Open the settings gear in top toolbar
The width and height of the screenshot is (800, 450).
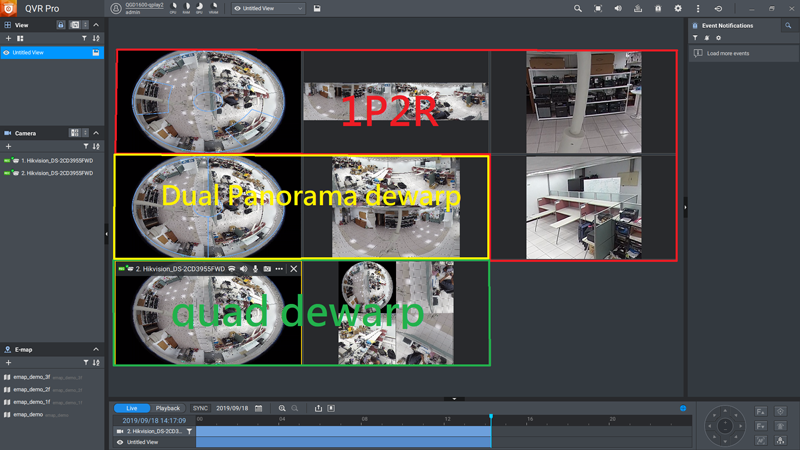click(x=677, y=8)
